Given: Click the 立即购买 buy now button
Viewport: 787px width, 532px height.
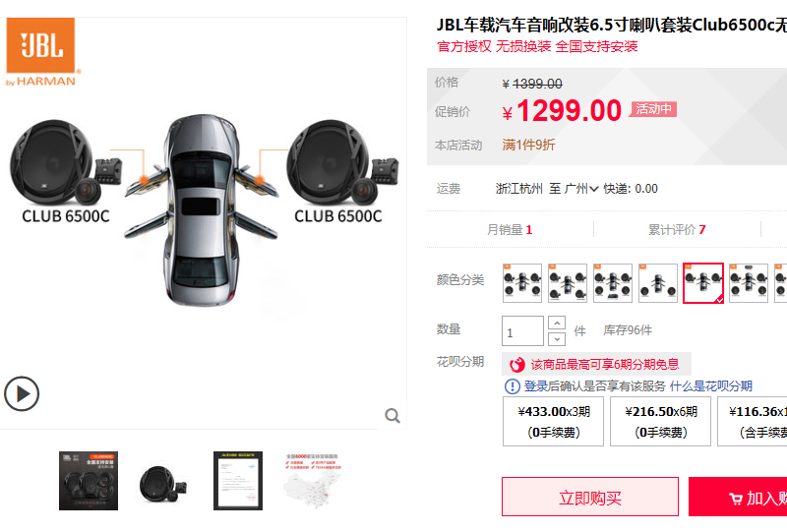Looking at the screenshot, I should (590, 497).
